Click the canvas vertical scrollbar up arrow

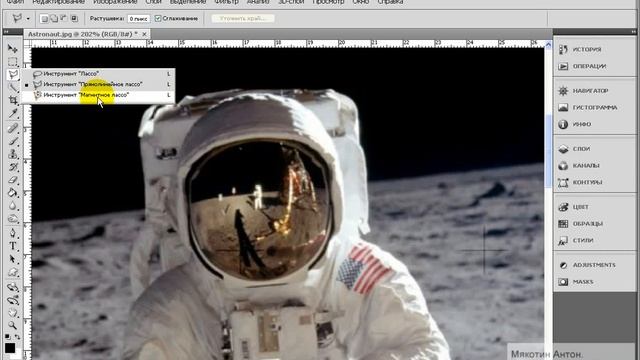click(548, 45)
